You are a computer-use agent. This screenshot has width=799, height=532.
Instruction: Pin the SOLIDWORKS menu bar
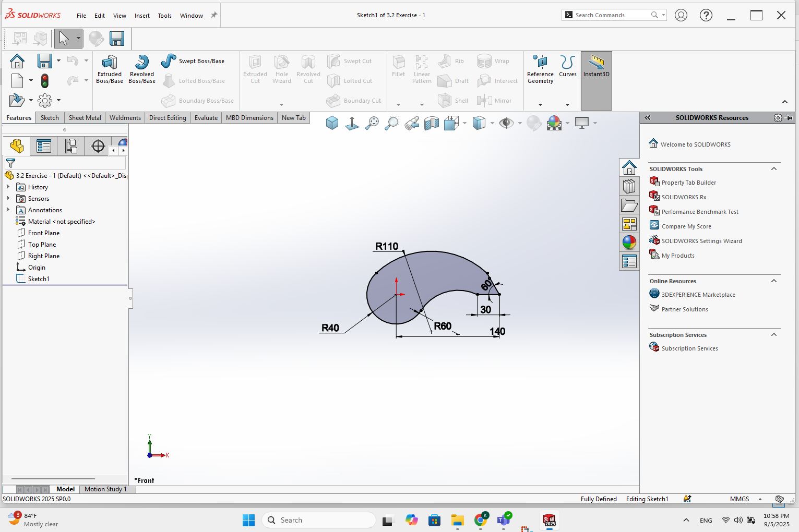pyautogui.click(x=213, y=15)
